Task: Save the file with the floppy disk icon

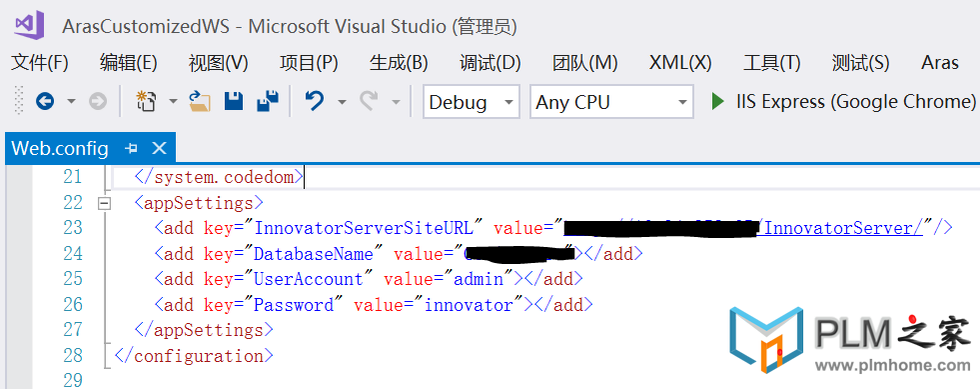Action: [x=233, y=101]
